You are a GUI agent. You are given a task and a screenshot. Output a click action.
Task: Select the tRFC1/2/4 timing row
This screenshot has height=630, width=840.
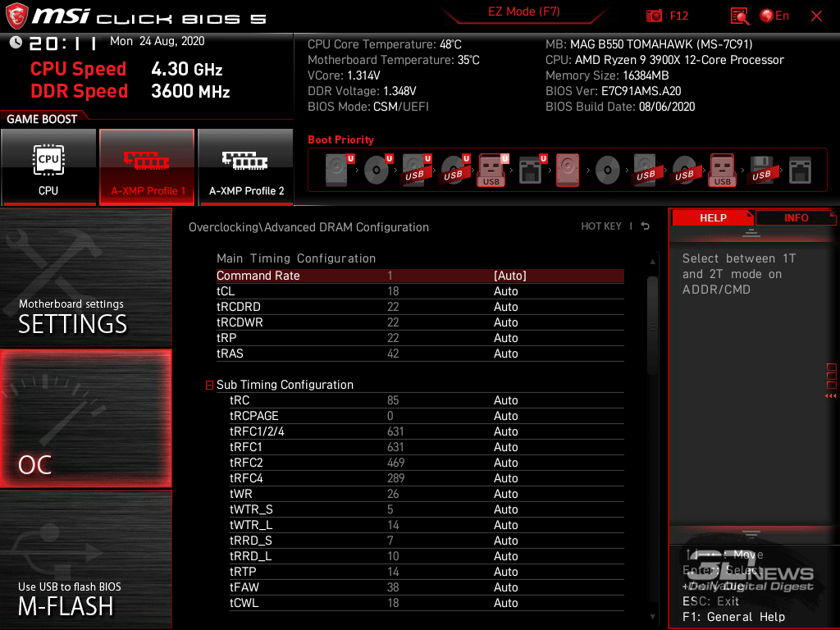coord(427,431)
